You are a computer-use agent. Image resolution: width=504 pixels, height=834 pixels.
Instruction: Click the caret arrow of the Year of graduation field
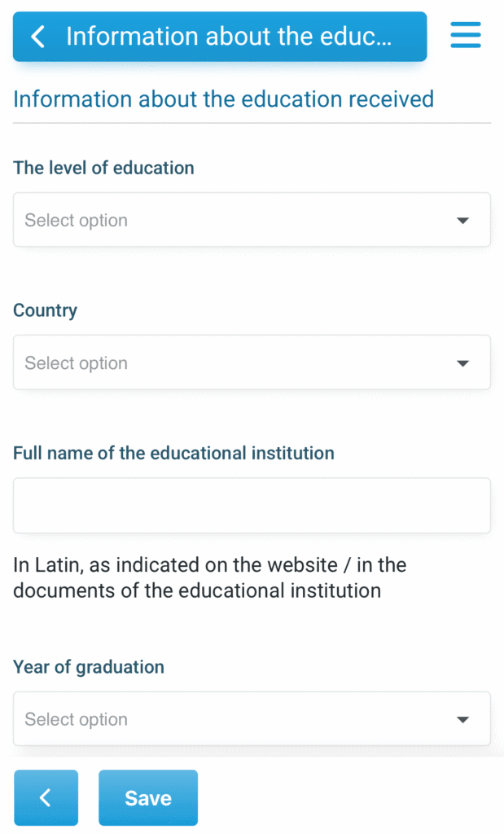463,720
